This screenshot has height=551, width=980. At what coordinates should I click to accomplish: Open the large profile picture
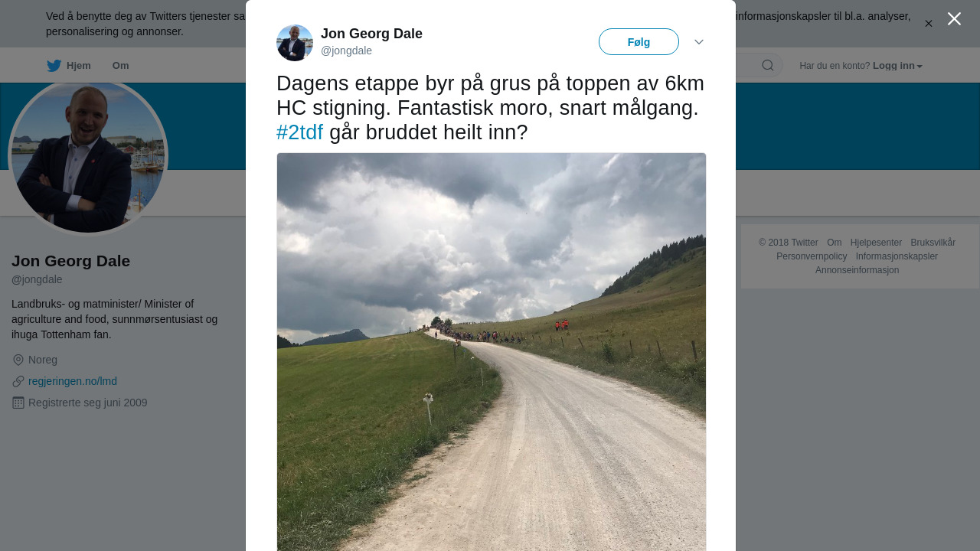pos(88,155)
